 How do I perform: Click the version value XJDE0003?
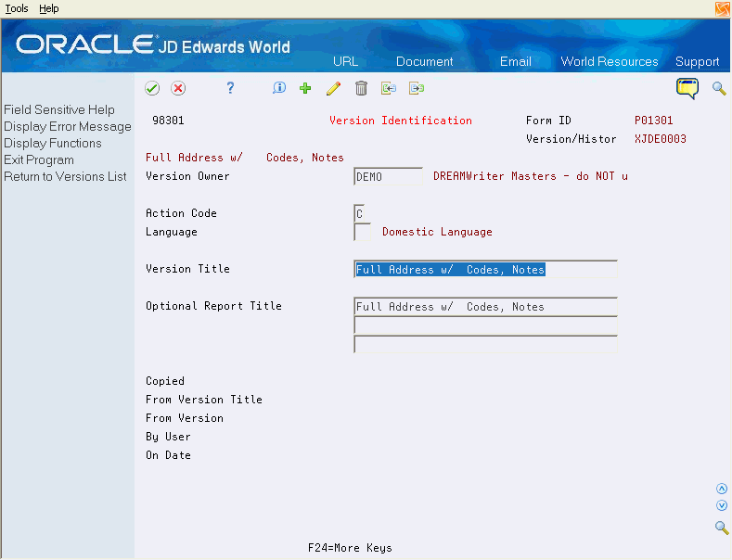[661, 139]
